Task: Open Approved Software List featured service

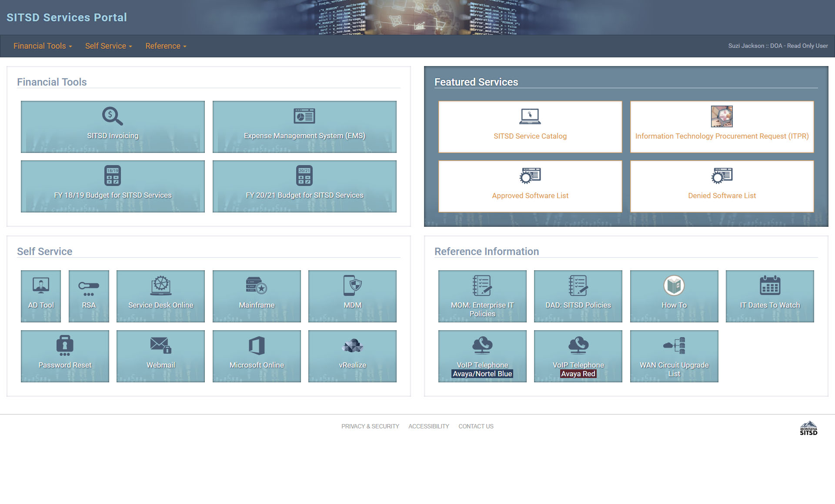Action: click(530, 186)
